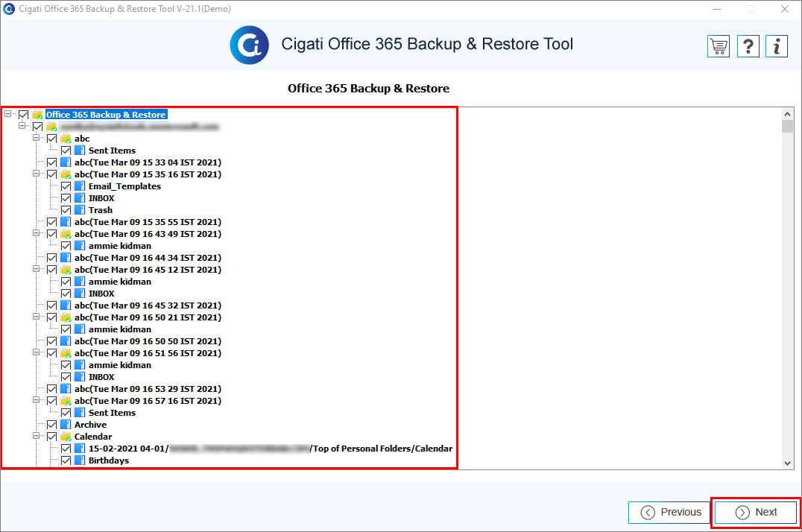802x532 pixels.
Task: Click folder icon beside abc node
Action: pyautogui.click(x=66, y=139)
